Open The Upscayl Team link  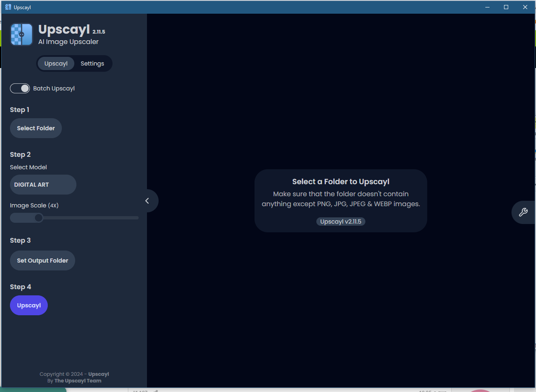coord(78,381)
